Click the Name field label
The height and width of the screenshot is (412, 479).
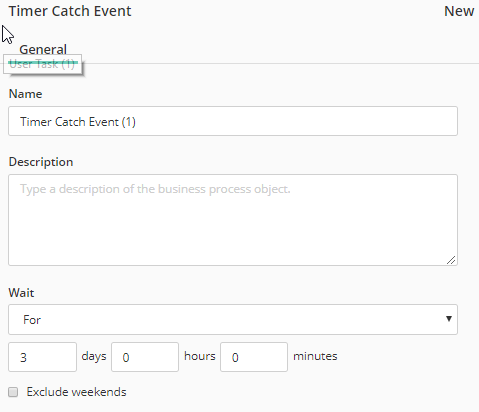click(x=25, y=94)
